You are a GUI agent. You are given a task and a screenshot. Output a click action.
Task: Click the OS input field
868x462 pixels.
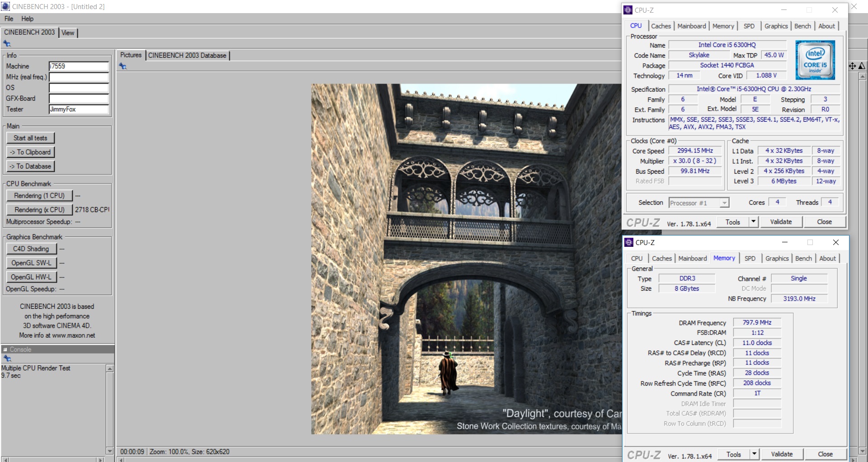coord(79,88)
